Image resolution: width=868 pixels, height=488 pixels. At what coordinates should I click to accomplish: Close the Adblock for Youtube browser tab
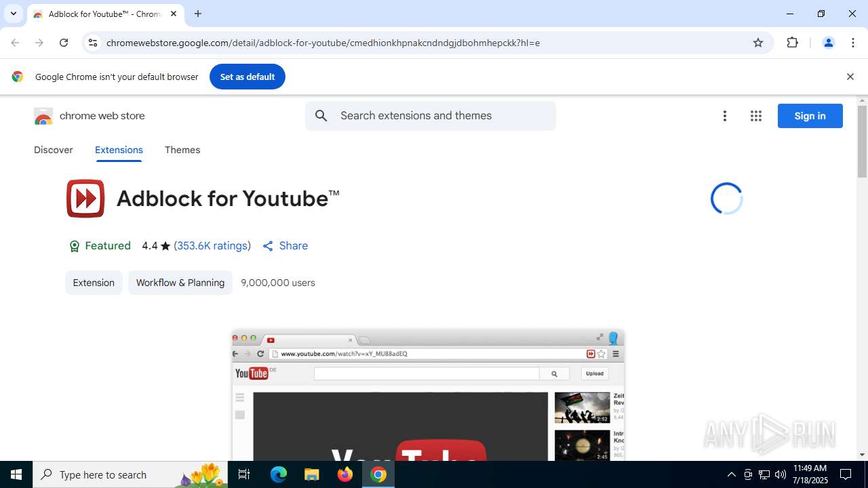click(x=174, y=14)
